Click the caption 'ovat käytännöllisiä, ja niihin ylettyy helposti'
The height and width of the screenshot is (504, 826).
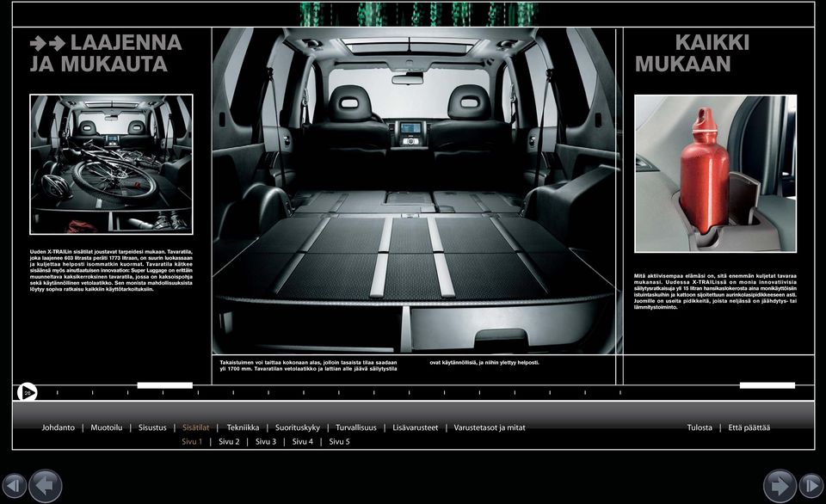[484, 362]
